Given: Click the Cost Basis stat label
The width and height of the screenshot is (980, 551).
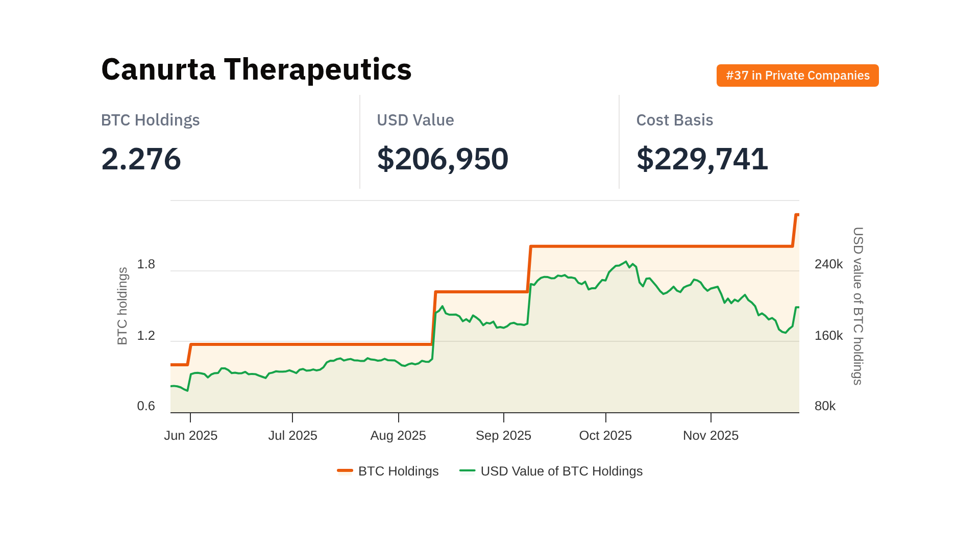Looking at the screenshot, I should [x=674, y=120].
